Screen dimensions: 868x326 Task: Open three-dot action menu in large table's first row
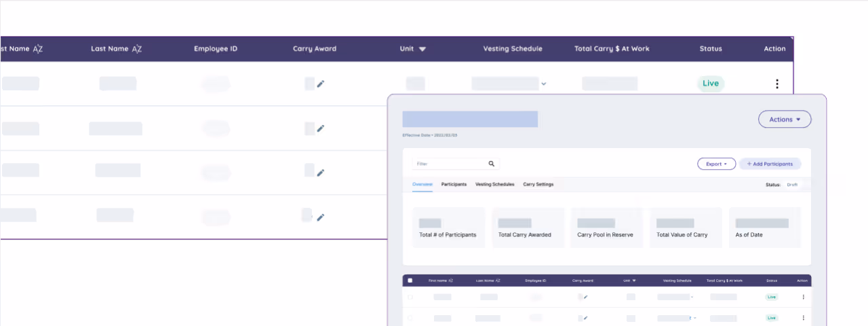tap(777, 84)
